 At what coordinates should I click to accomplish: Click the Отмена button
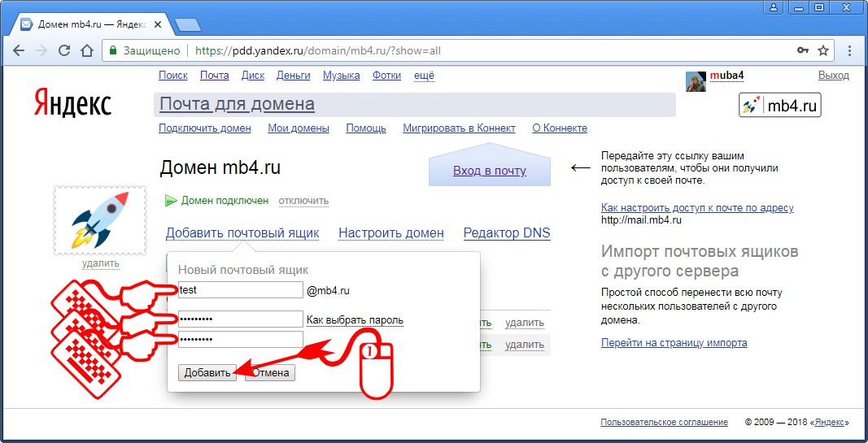coord(270,373)
